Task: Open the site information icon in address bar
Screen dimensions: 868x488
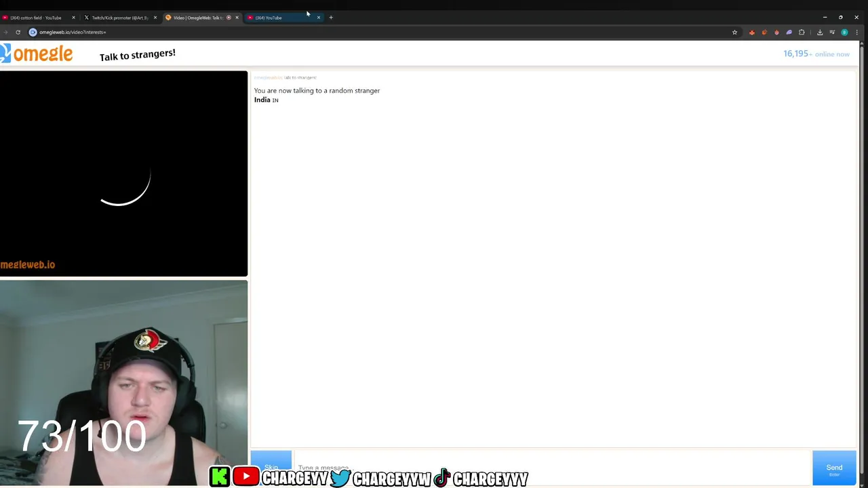Action: click(33, 32)
